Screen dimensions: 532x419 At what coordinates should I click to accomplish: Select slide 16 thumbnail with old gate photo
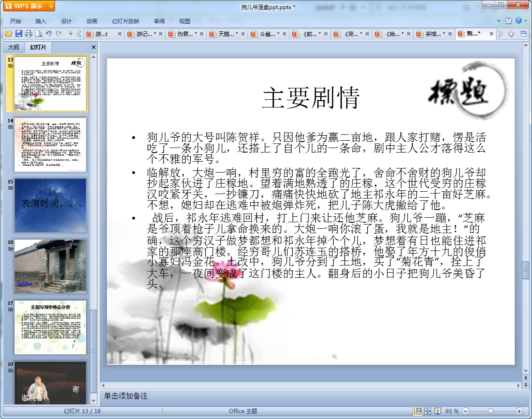50,266
